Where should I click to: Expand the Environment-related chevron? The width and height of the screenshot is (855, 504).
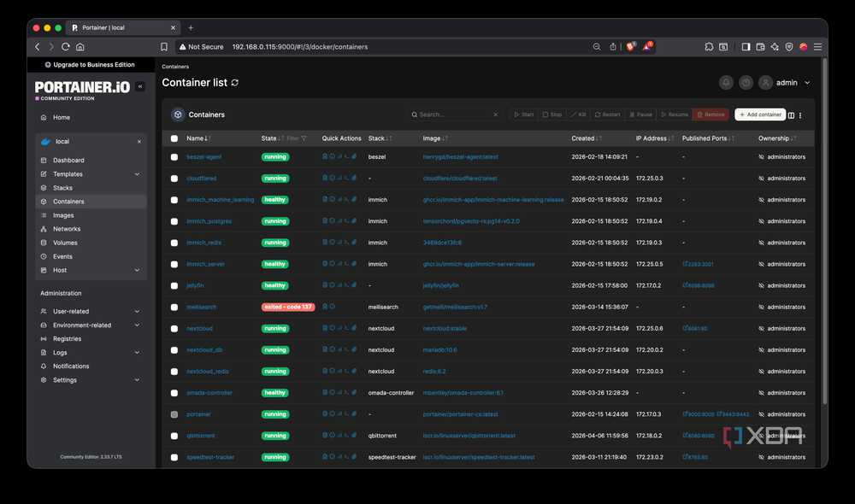coord(137,325)
